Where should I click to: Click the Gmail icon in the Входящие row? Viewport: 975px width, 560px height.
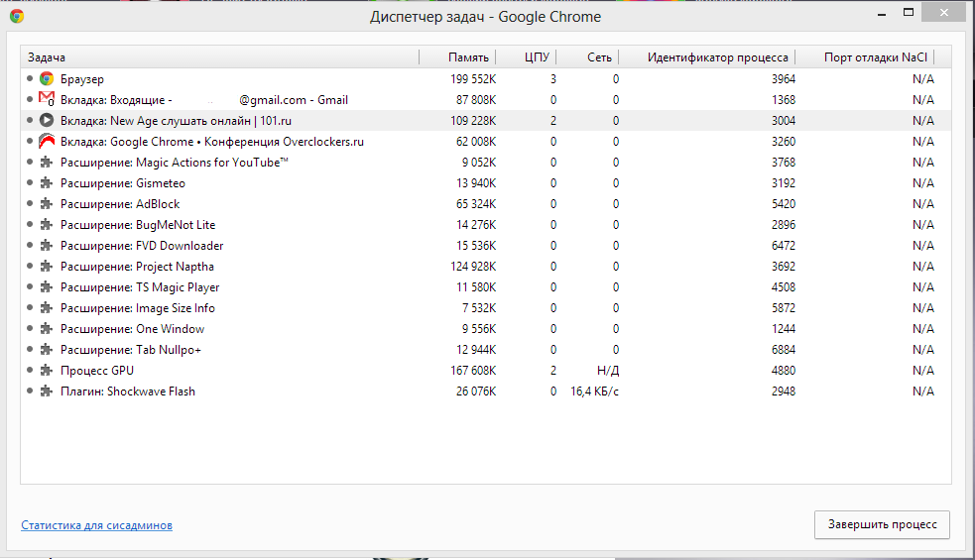point(47,99)
